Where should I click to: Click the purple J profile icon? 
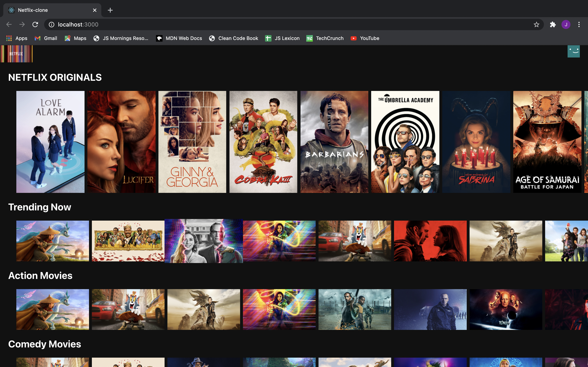(566, 24)
